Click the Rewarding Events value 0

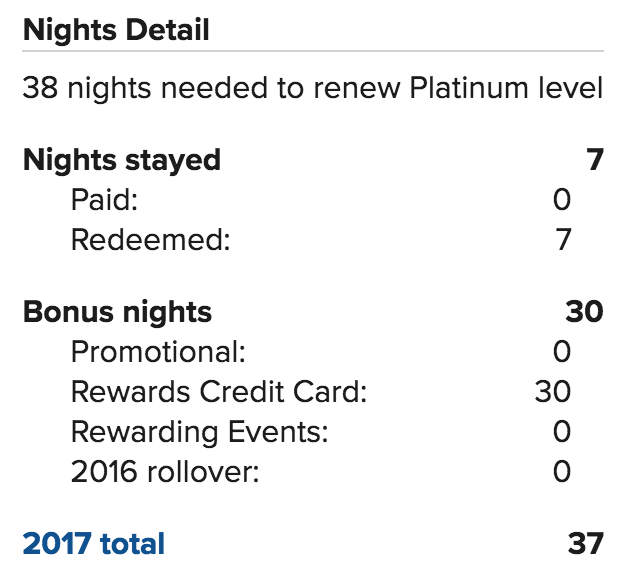562,432
